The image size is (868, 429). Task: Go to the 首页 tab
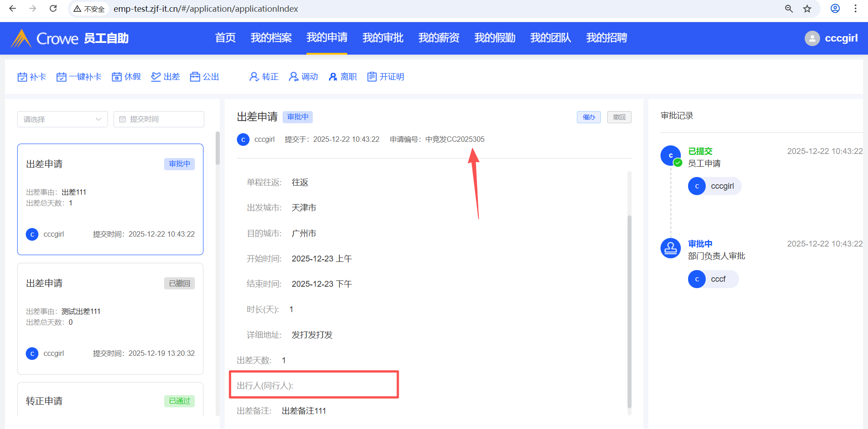point(226,38)
